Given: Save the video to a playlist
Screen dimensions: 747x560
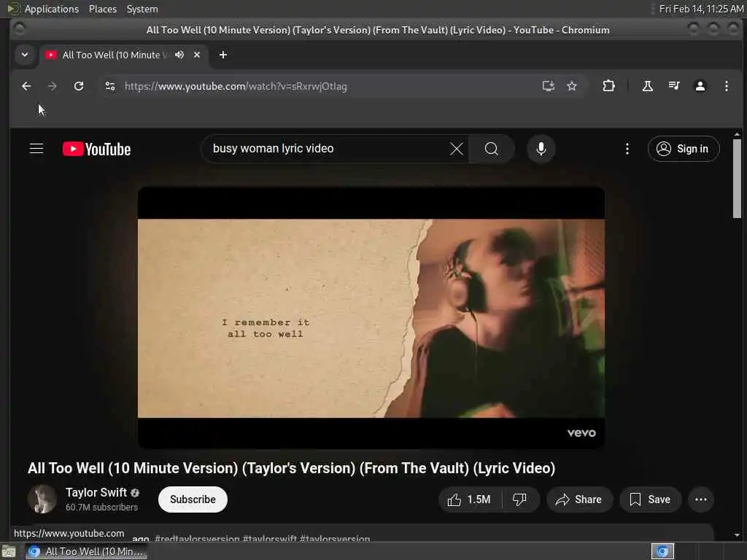Looking at the screenshot, I should pos(650,499).
